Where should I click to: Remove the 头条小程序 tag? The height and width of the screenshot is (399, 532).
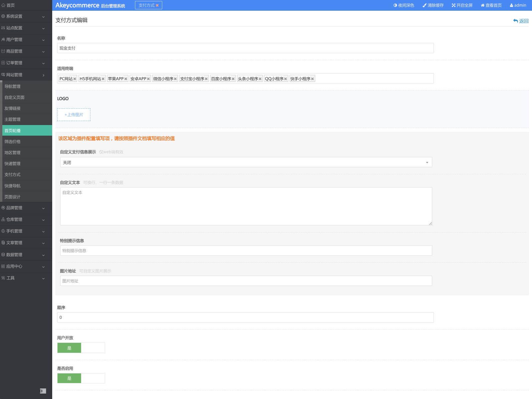(x=260, y=79)
